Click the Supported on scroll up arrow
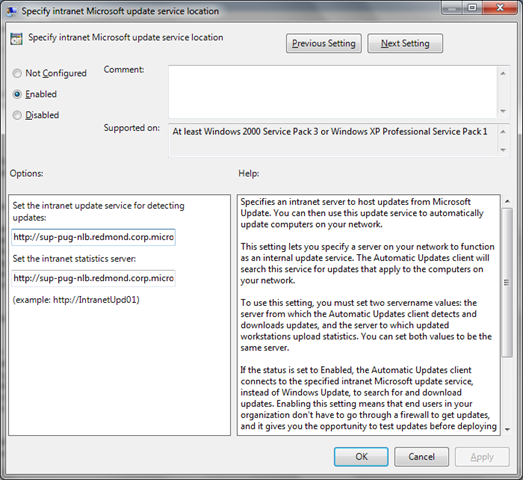523x480 pixels. point(503,132)
